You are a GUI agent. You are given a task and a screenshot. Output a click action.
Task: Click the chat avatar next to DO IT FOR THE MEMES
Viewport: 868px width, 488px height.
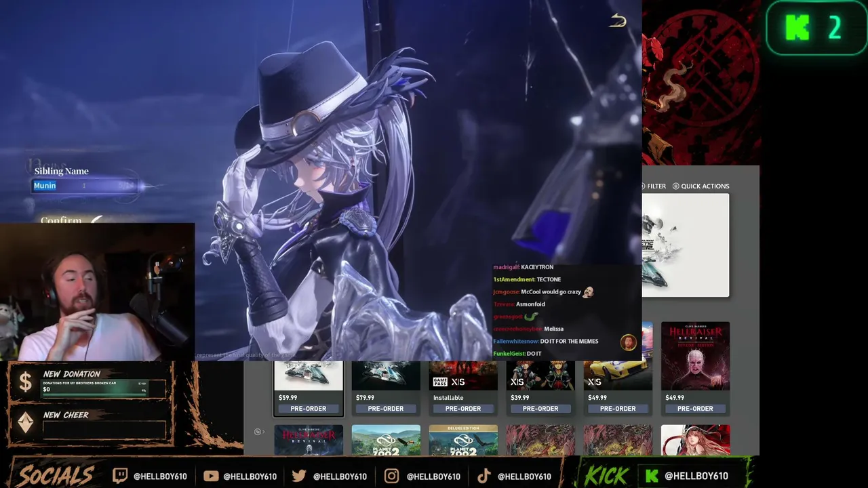tap(629, 342)
